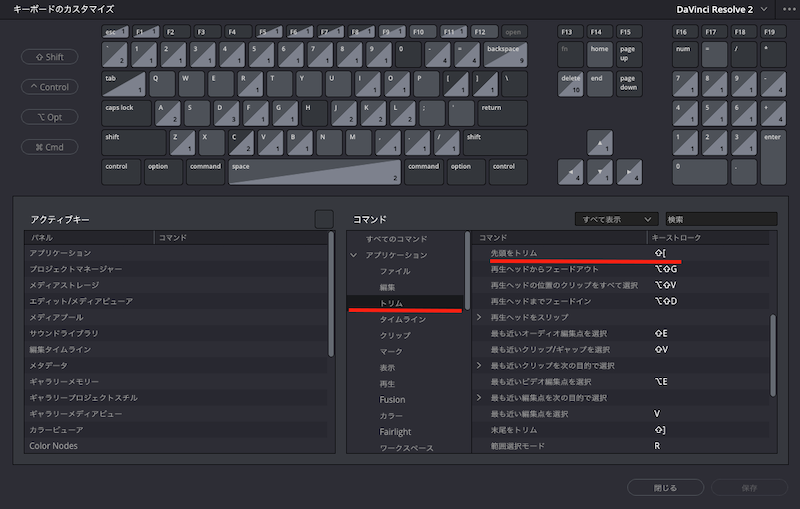This screenshot has width=800, height=509.
Task: Click the left arrow virtual key
Action: [570, 172]
